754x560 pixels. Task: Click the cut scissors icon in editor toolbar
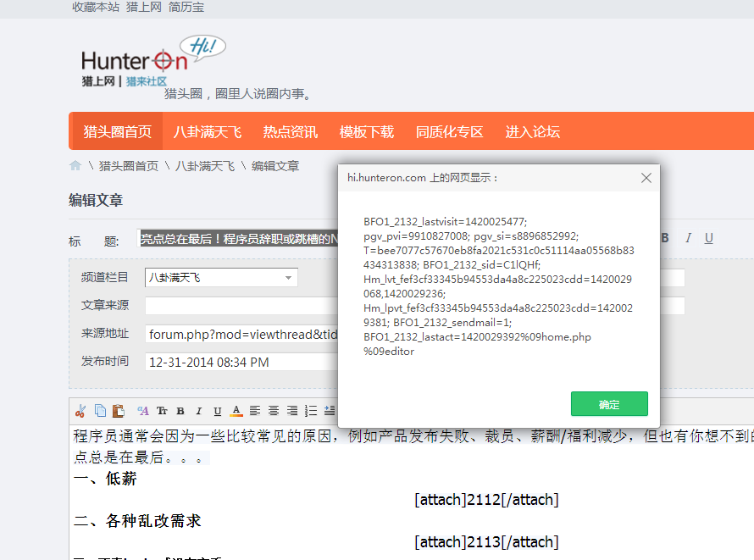coord(80,411)
